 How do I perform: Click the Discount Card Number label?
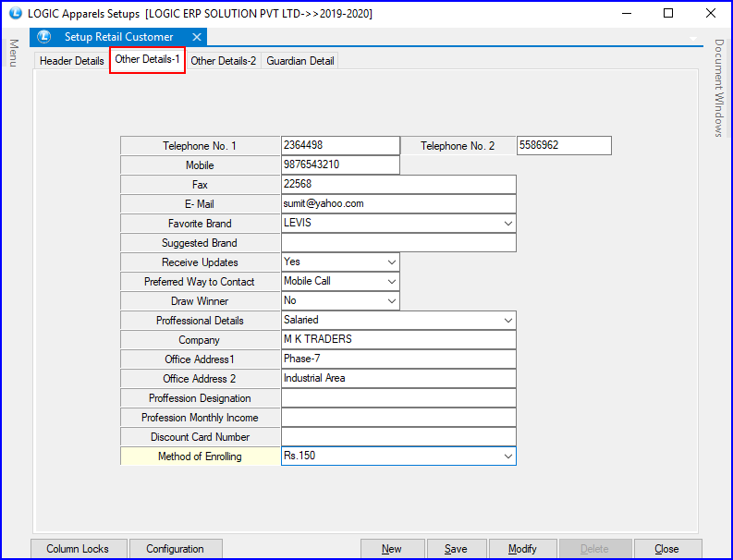click(x=200, y=436)
